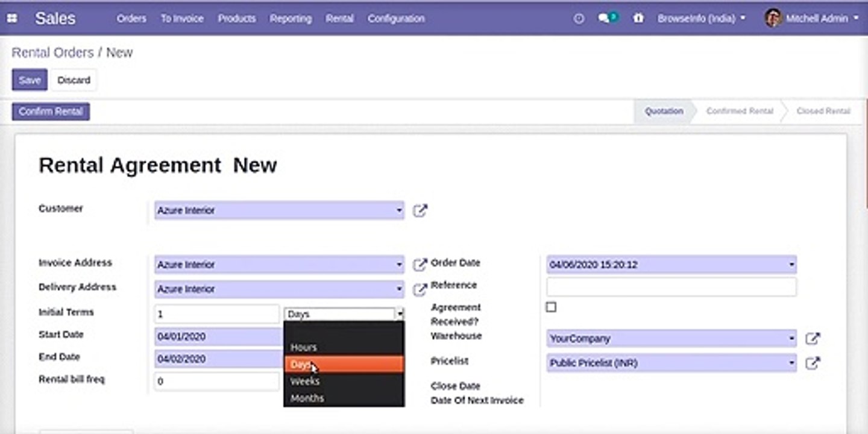The width and height of the screenshot is (868, 434).
Task: Open Warehouse external link icon
Action: point(813,339)
